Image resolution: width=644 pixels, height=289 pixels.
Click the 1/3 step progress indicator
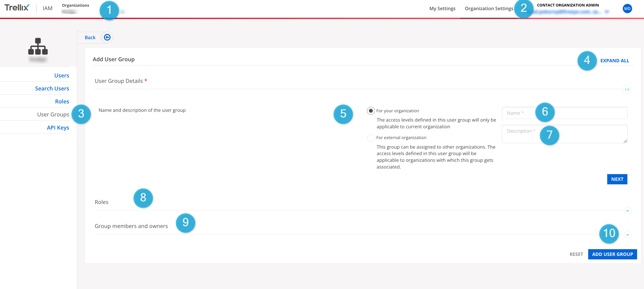coord(627,89)
